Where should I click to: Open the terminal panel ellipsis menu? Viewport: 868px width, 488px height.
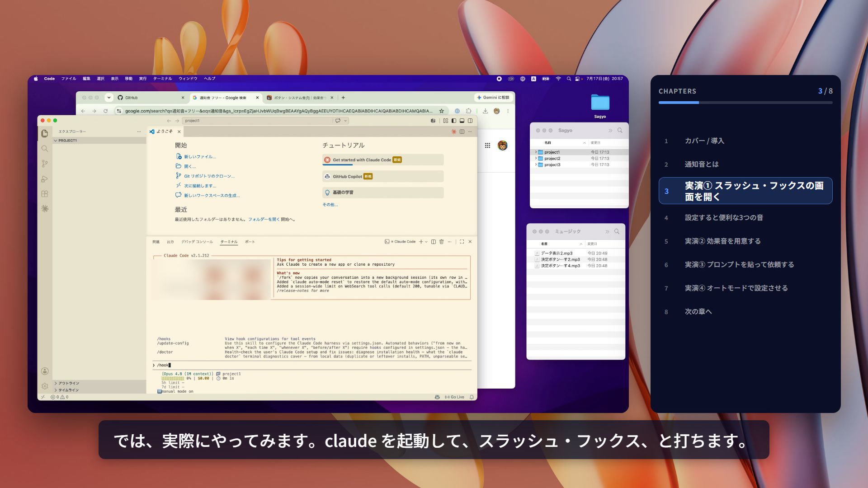449,242
